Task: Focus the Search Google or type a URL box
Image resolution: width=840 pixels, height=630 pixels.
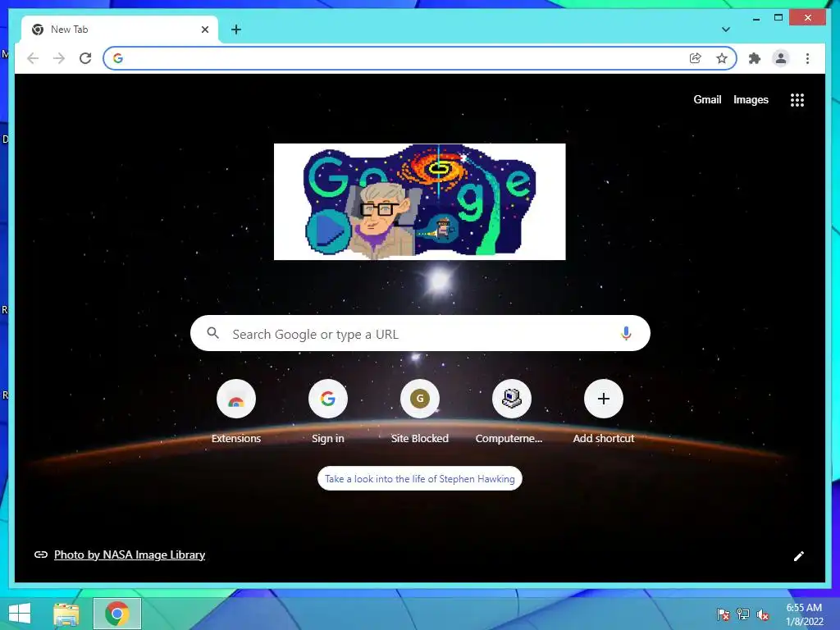Action: 420,333
